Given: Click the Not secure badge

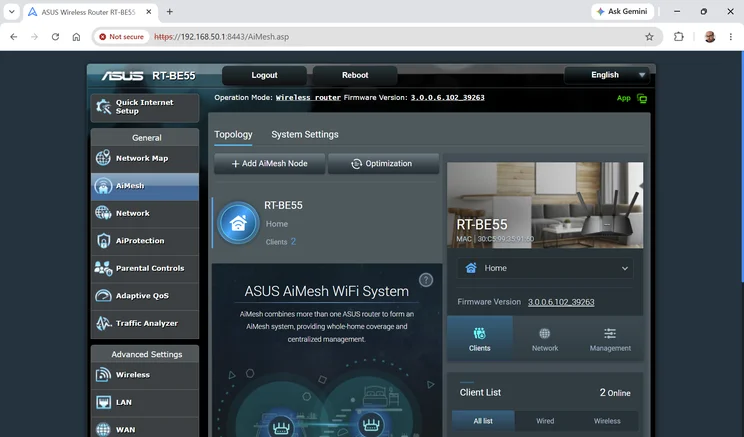Looking at the screenshot, I should [x=121, y=37].
